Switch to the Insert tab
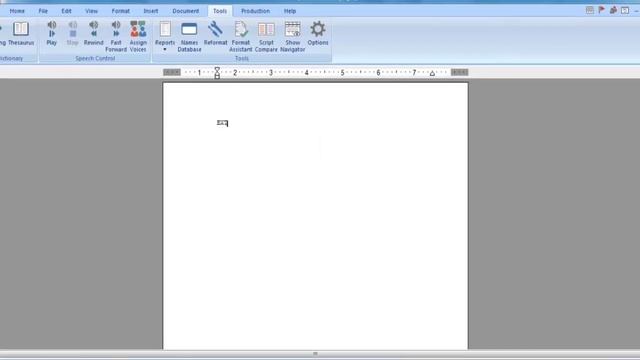 pos(151,11)
